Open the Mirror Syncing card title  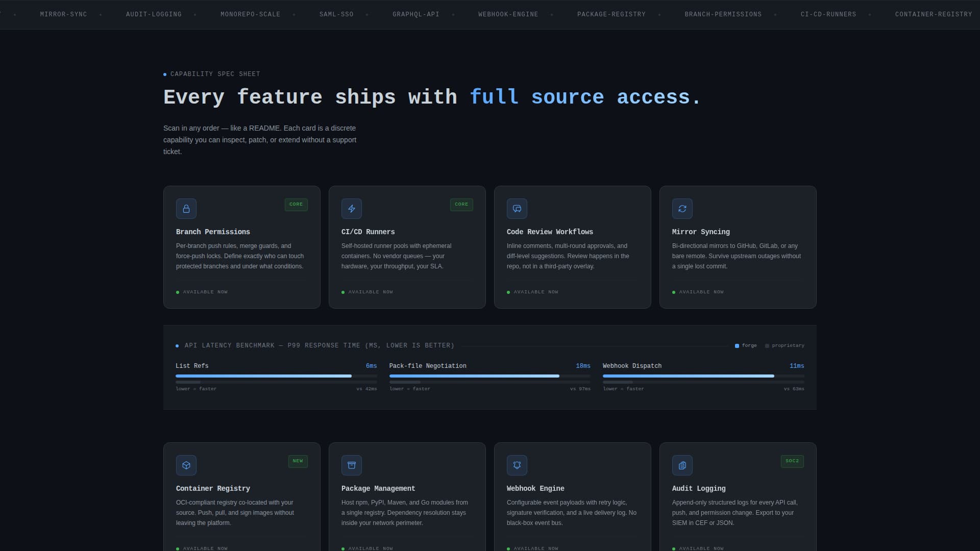tap(701, 232)
